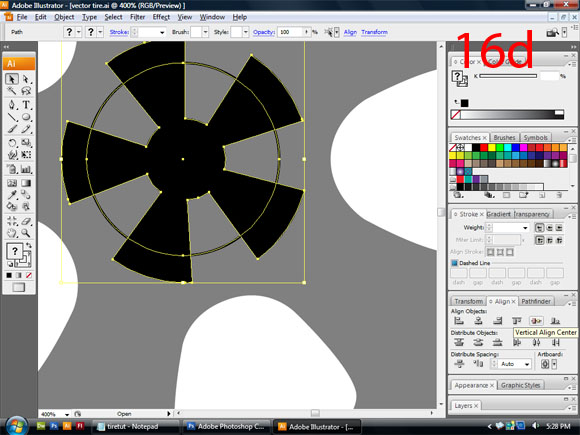Viewport: 580px width, 435px height.
Task: Select the Eyedropper tool
Action: [x=12, y=194]
